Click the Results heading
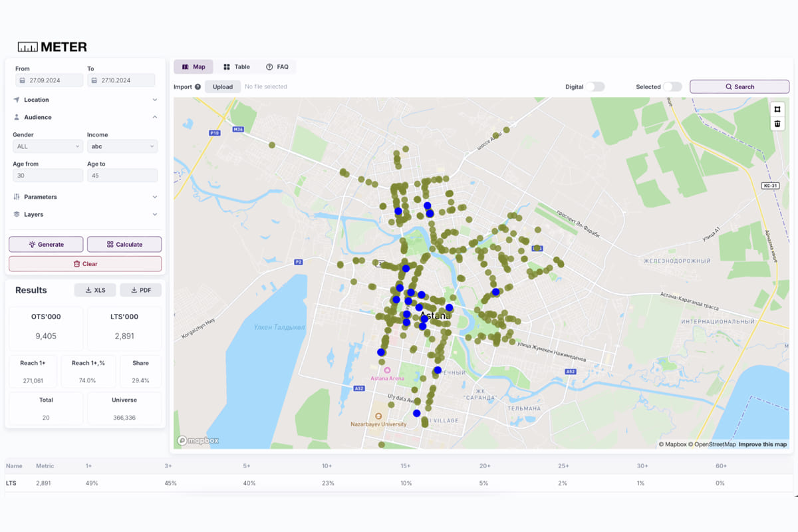The height and width of the screenshot is (532, 798). [31, 290]
